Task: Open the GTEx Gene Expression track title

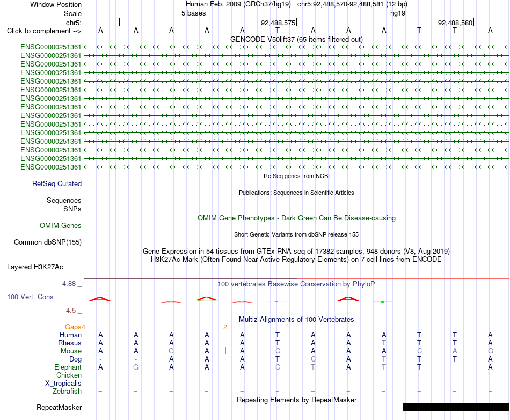Action: 296,251
